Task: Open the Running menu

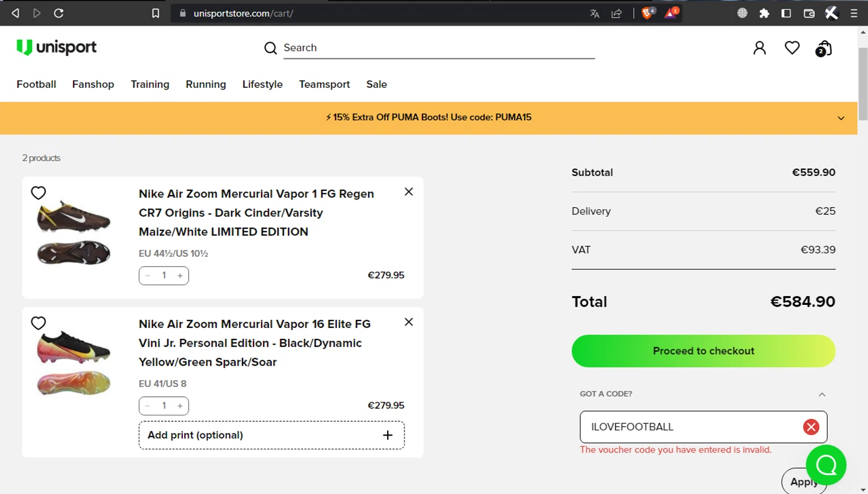Action: (206, 84)
